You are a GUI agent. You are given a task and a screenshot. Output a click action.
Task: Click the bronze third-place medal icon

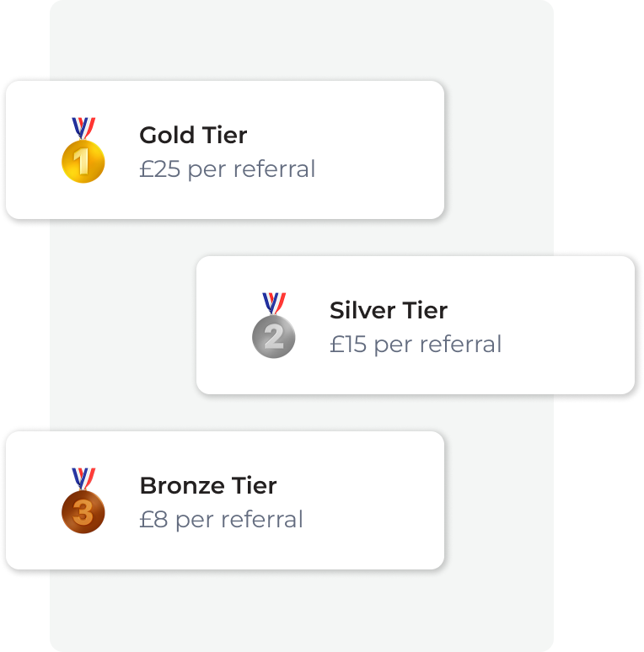83,500
